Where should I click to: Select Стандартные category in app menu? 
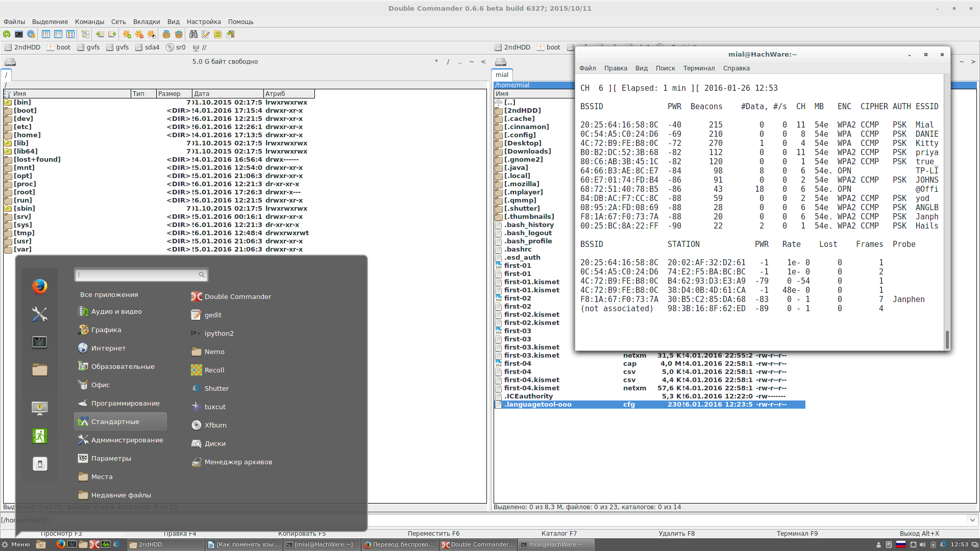coord(120,422)
